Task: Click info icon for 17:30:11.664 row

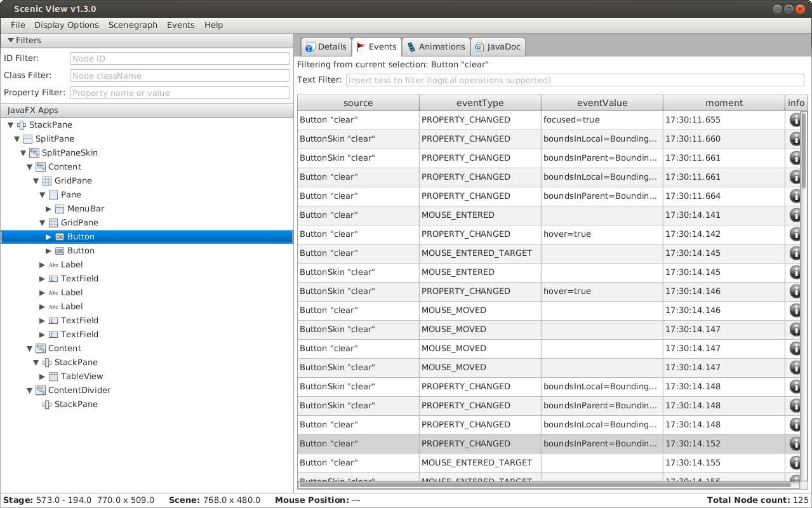Action: (x=795, y=196)
